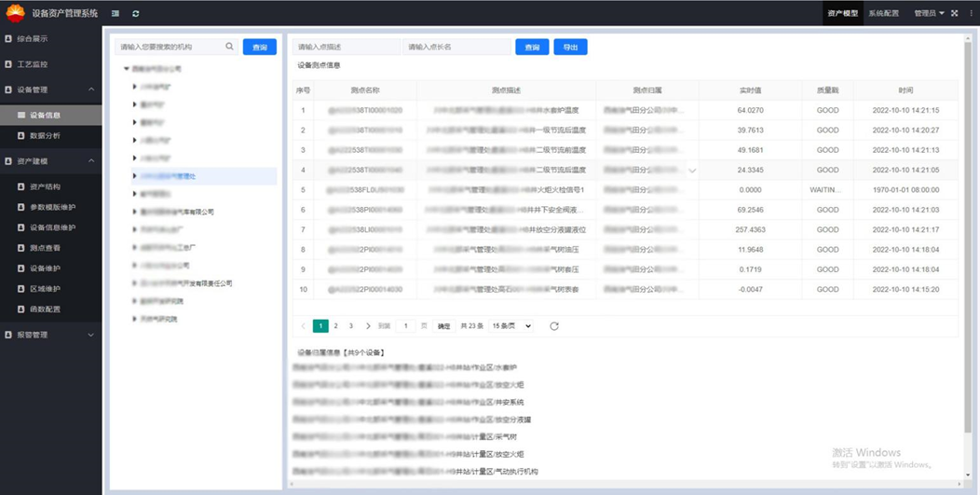Toggle sidebar collapse icon in top bar
The image size is (980, 495).
[x=115, y=14]
